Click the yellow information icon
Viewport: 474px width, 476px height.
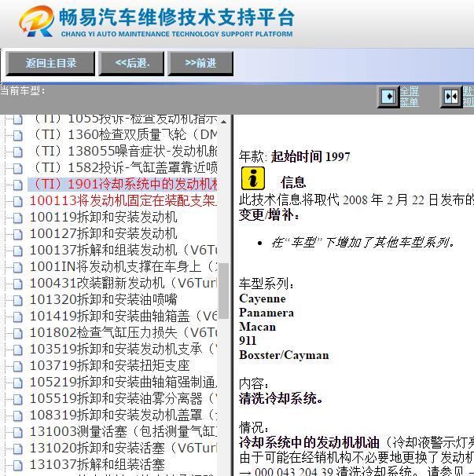pyautogui.click(x=253, y=178)
